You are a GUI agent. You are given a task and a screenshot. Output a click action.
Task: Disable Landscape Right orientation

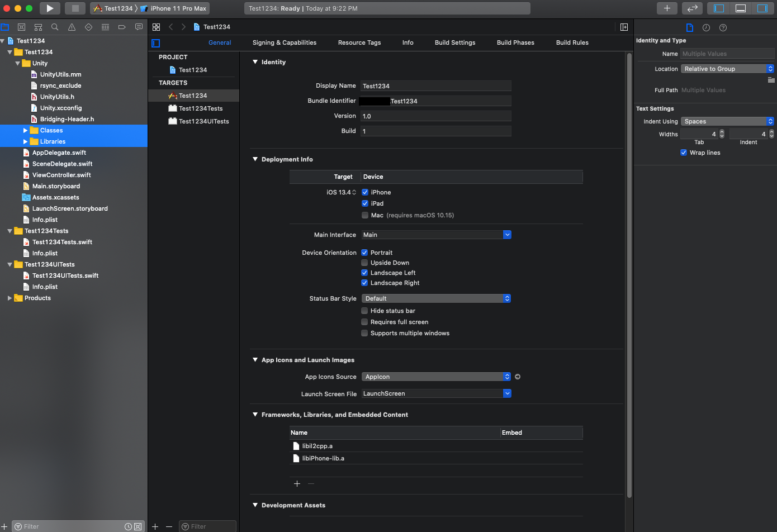click(364, 283)
